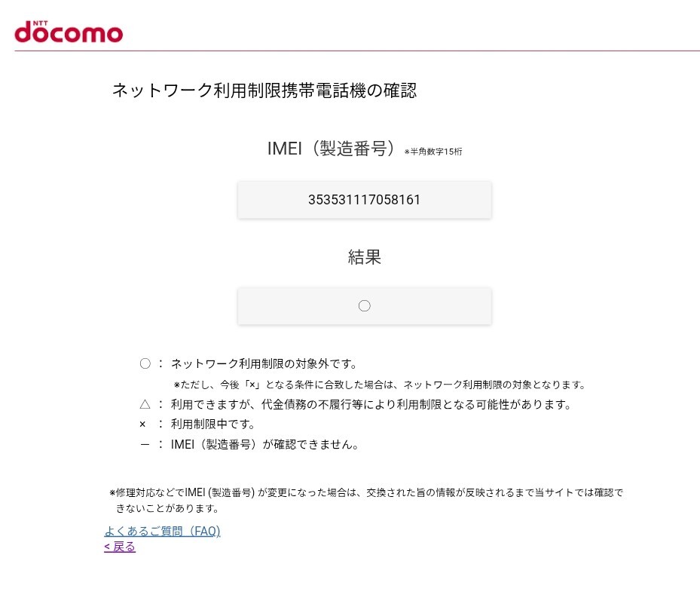Go back via the < 戻る link
Viewport: 700px width, 607px height.
120,547
